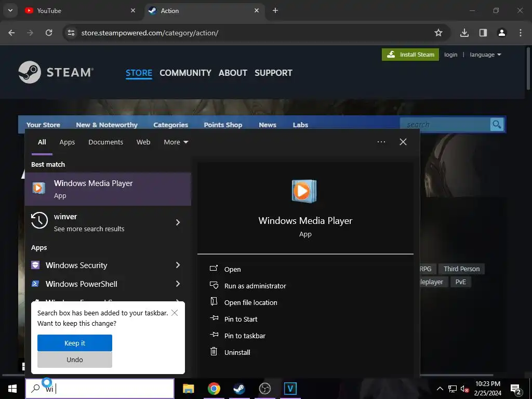Expand Windows Security options arrow
532x399 pixels.
pos(178,265)
